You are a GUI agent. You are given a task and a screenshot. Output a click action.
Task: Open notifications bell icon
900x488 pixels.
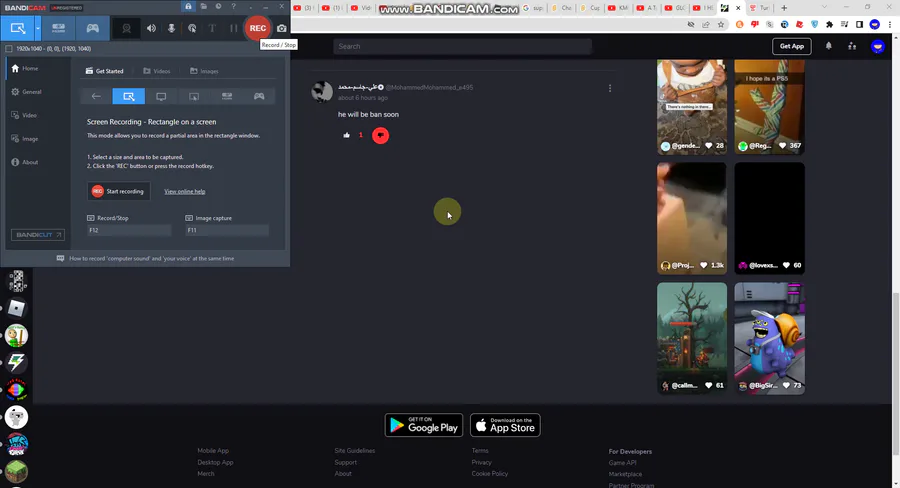(x=828, y=46)
